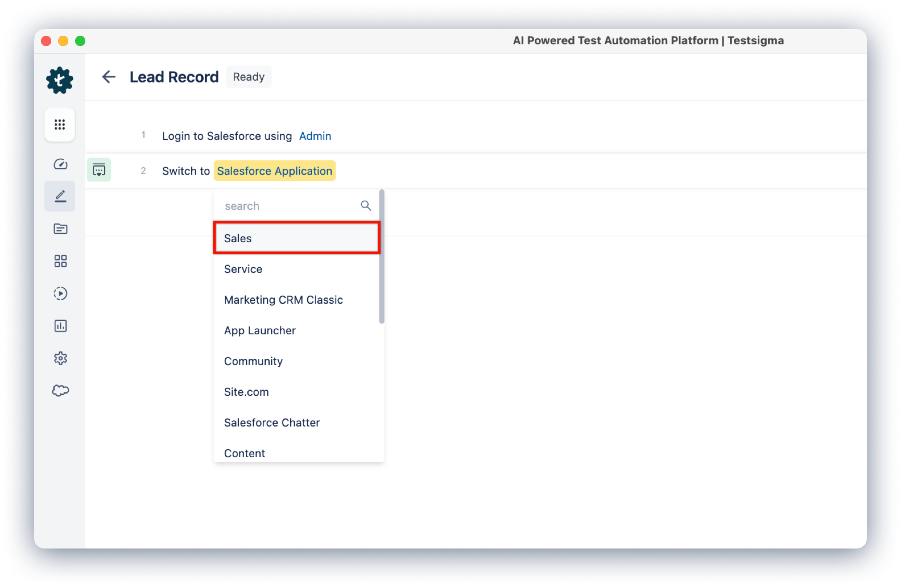Image resolution: width=901 pixels, height=588 pixels.
Task: Select Service from the application list
Action: click(297, 269)
